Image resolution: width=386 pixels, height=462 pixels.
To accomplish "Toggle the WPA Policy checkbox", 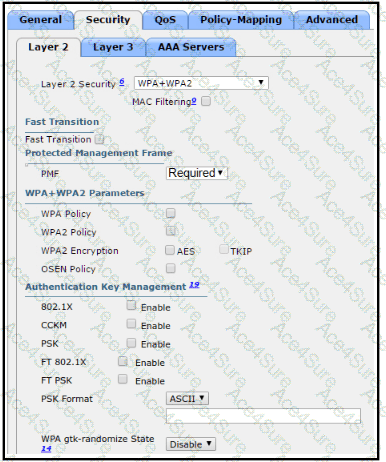I will [171, 213].
